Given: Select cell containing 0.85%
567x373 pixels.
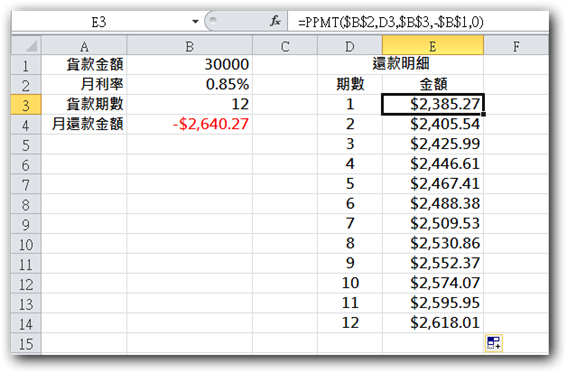Looking at the screenshot, I should tap(189, 85).
